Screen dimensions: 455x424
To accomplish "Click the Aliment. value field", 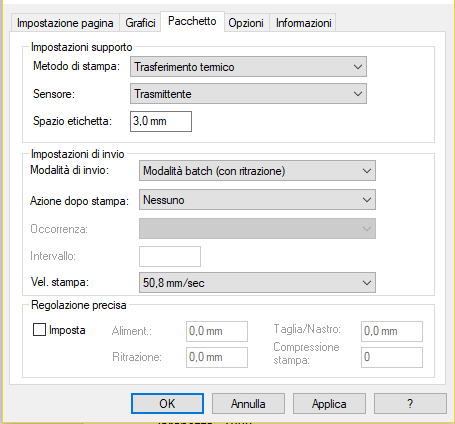I will [217, 331].
